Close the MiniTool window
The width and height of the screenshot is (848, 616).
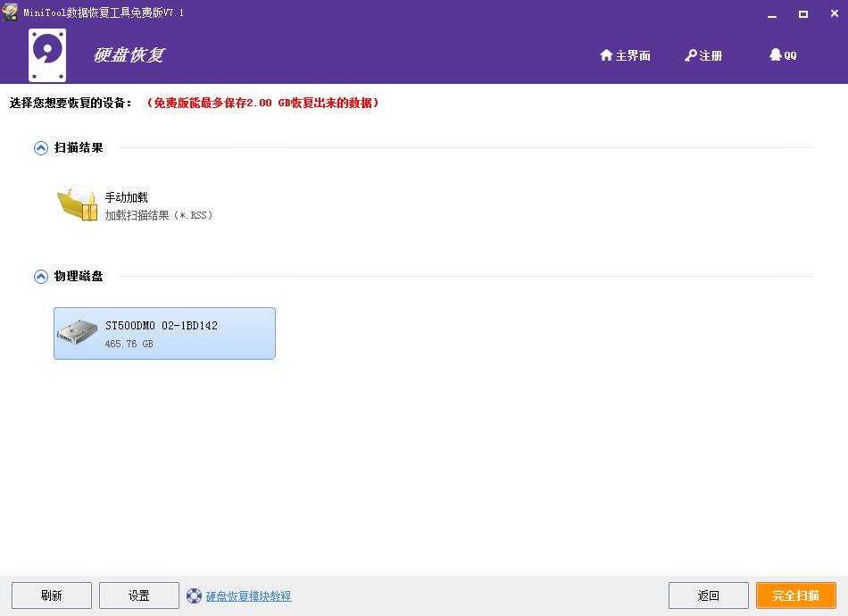[x=834, y=14]
